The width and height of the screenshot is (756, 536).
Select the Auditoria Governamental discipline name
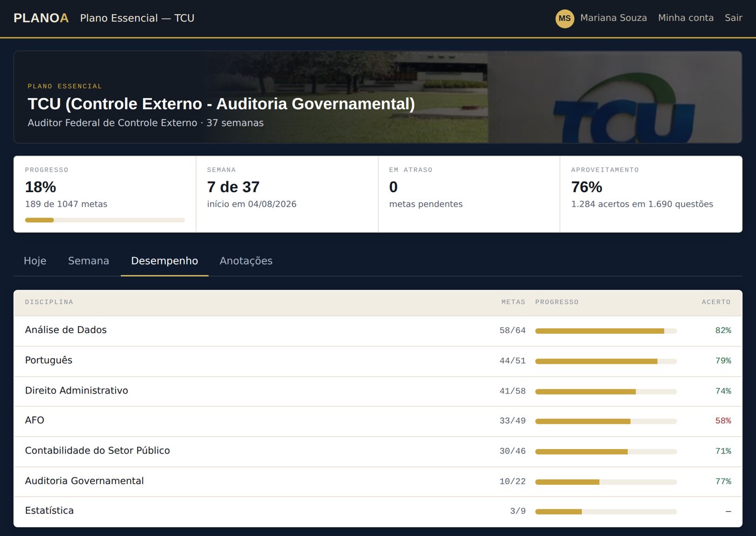tap(84, 480)
